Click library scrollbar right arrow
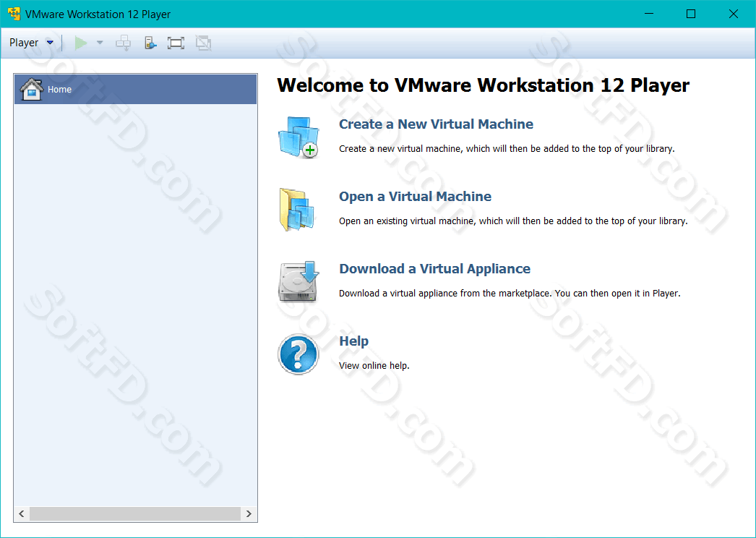This screenshot has height=538, width=756. 249,514
